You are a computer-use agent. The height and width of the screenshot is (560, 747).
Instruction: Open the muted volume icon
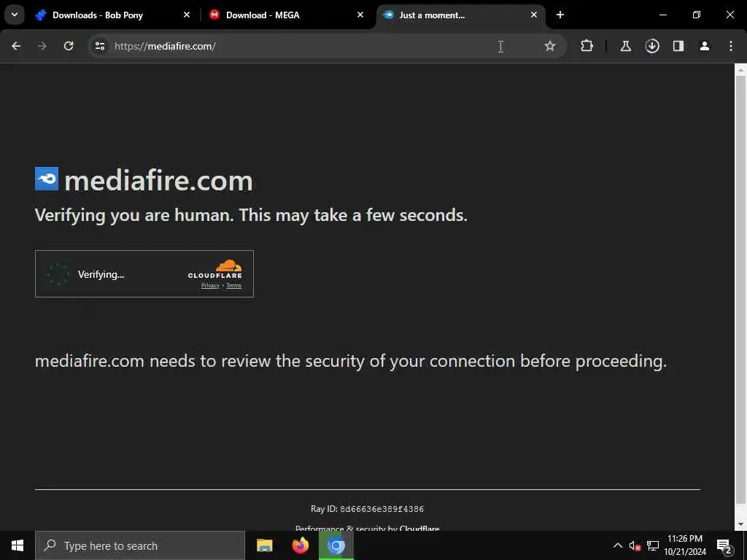coord(635,545)
